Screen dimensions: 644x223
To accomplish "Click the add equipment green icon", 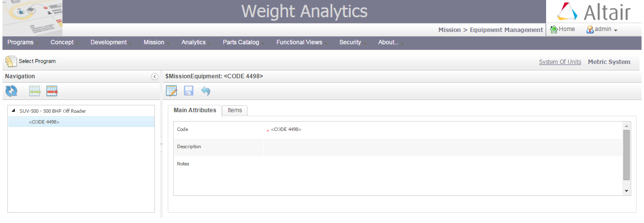I will click(x=34, y=91).
